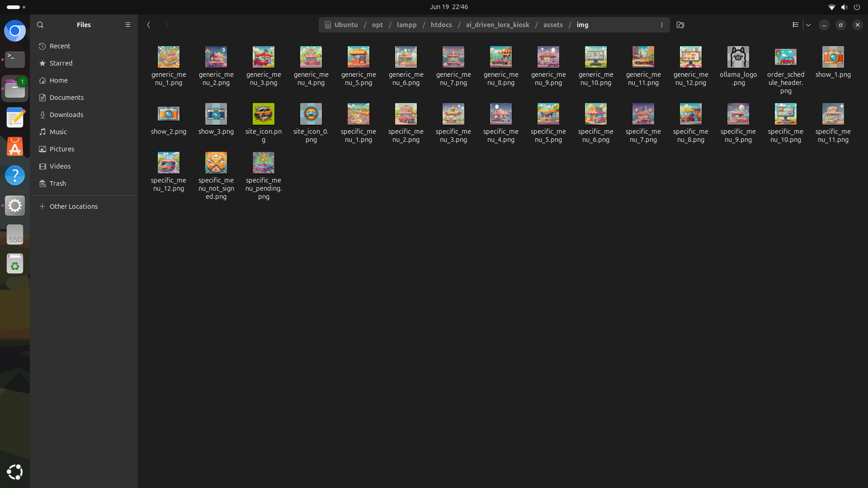This screenshot has width=868, height=488.
Task: Open the sidebar hamburger menu
Action: point(128,25)
